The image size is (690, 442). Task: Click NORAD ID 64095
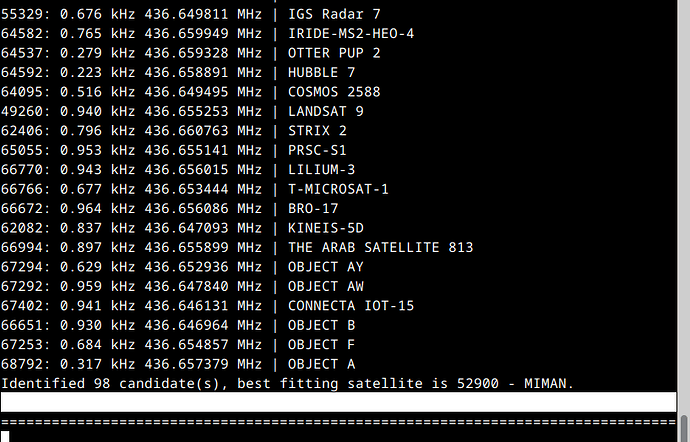click(x=22, y=92)
